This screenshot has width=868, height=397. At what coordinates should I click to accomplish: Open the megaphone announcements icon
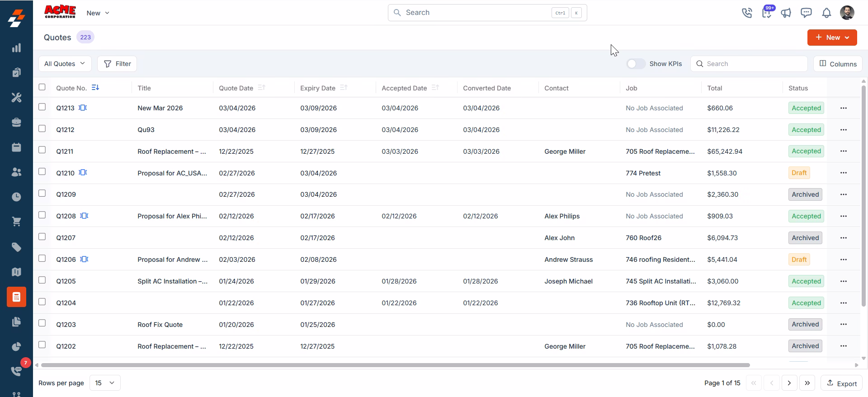point(786,13)
